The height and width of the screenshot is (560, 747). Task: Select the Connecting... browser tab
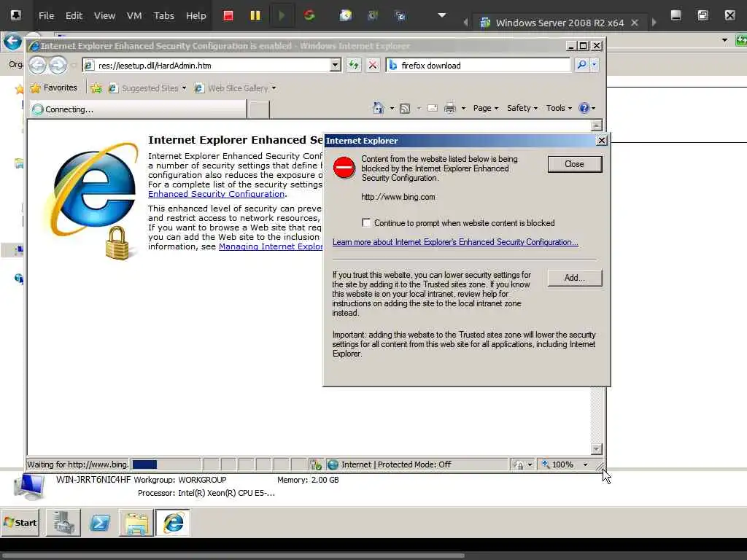(138, 109)
